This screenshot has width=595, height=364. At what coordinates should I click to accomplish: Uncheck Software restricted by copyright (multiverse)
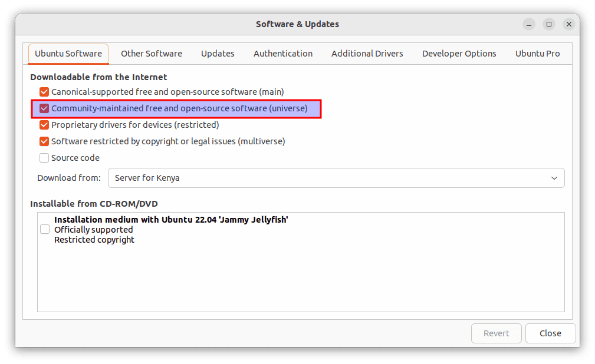click(44, 141)
